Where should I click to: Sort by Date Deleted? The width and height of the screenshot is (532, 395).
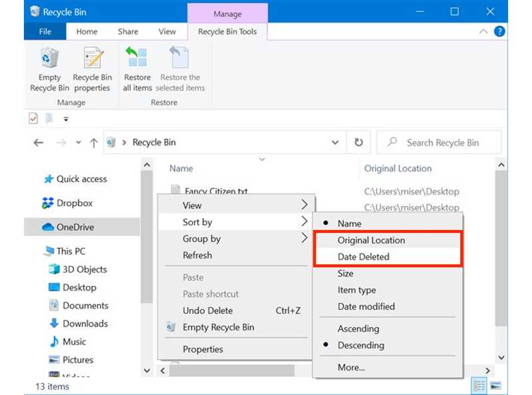tap(363, 257)
